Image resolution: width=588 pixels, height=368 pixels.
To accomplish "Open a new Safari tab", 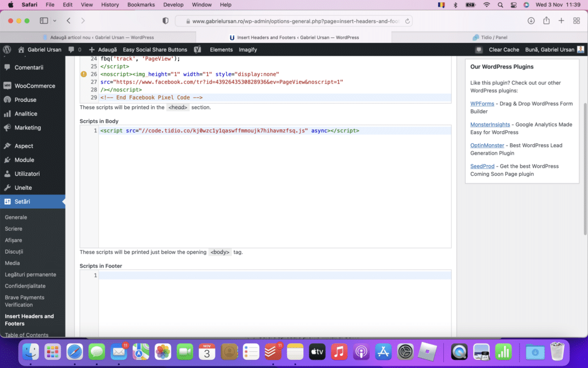I will click(562, 21).
